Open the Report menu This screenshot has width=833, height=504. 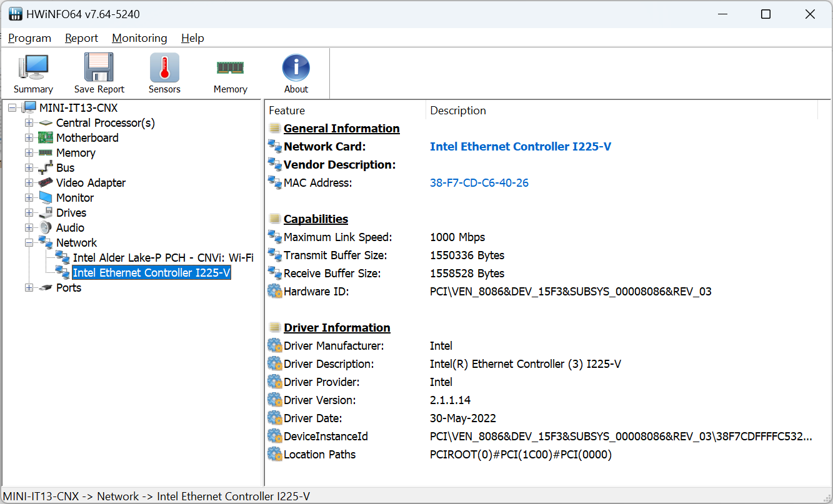(x=81, y=38)
